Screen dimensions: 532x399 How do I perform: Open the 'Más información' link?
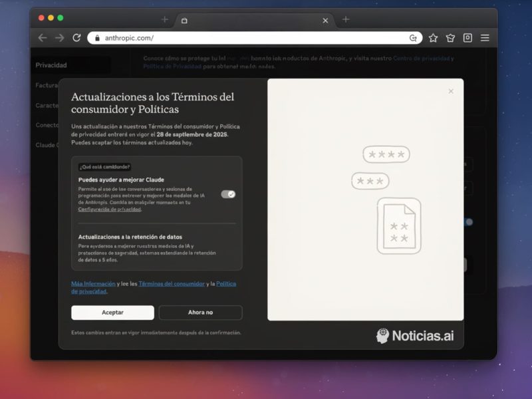click(93, 284)
